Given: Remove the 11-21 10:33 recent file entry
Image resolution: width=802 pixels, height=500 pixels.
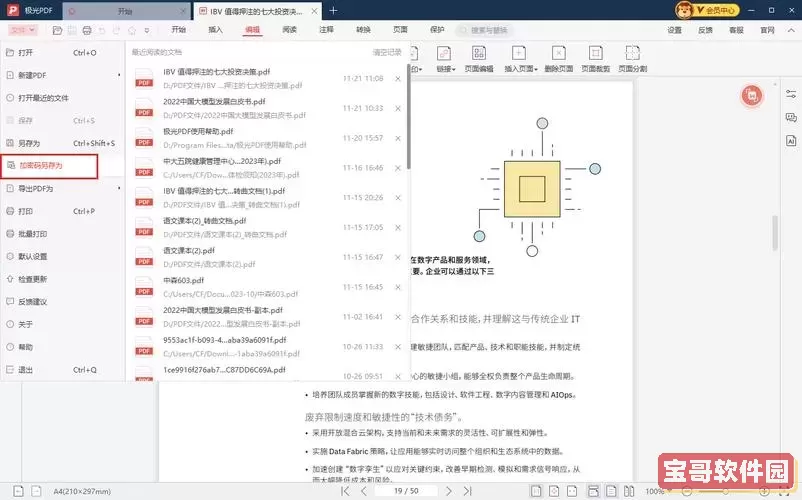Looking at the screenshot, I should [x=398, y=108].
